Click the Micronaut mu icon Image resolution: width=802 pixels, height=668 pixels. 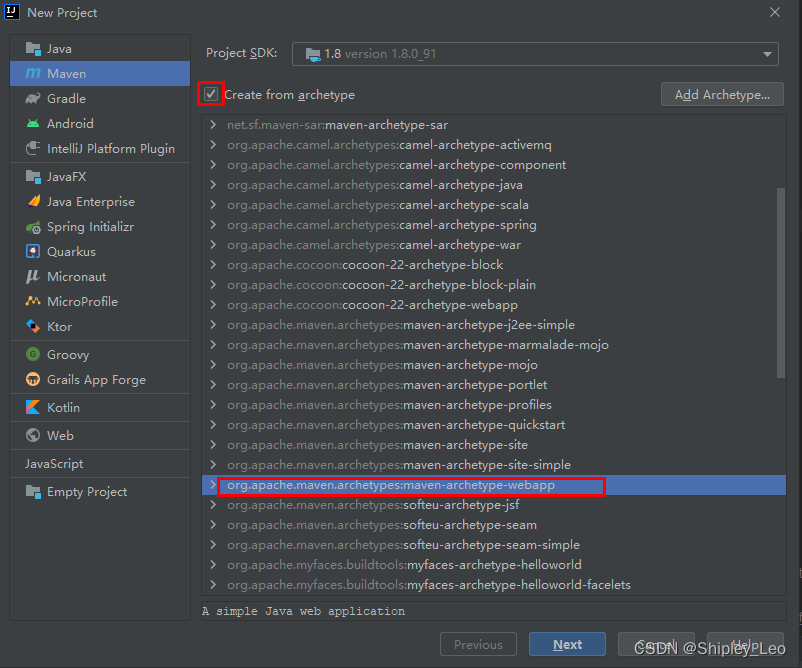point(33,277)
